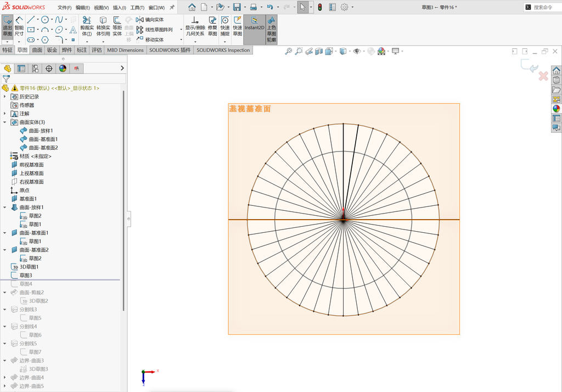The height and width of the screenshot is (392, 562).
Task: Open the line tool dropdown arrow
Action: (x=38, y=20)
